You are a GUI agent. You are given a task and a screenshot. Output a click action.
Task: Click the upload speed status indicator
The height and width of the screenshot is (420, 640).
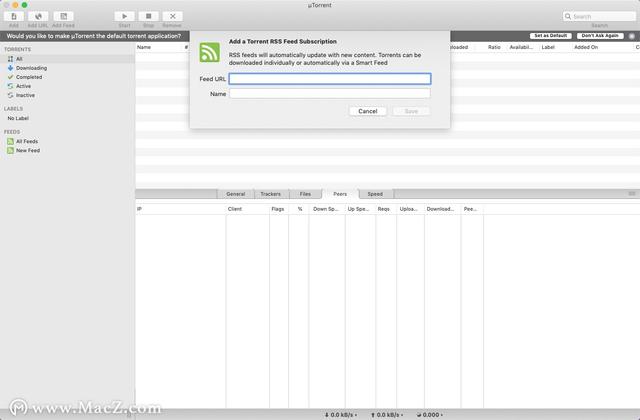pyautogui.click(x=387, y=415)
